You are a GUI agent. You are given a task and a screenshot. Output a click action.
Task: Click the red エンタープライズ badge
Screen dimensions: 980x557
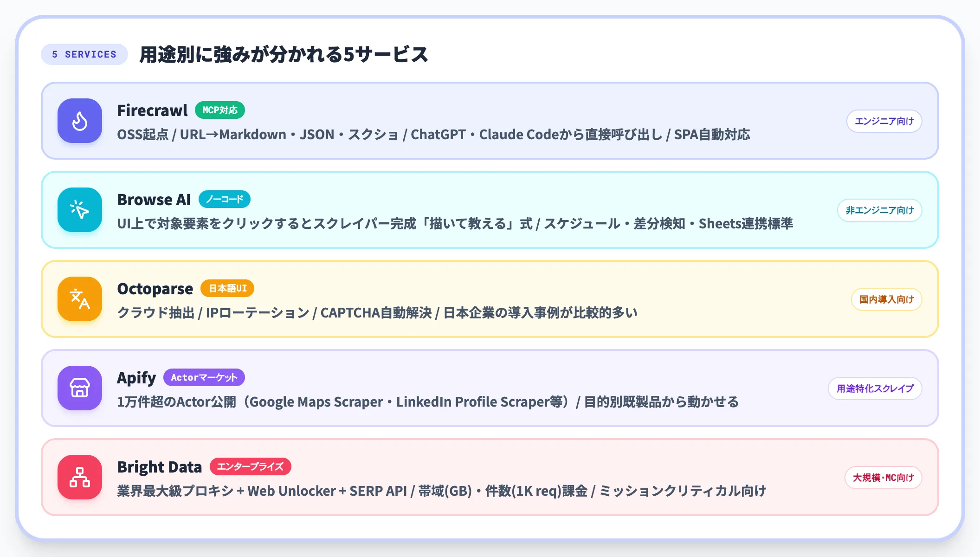251,466
